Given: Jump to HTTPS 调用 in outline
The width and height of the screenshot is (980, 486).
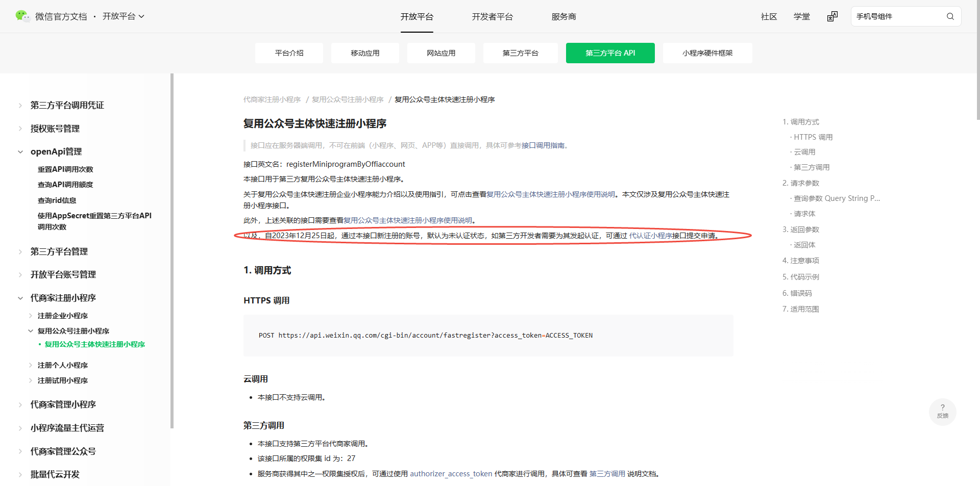Looking at the screenshot, I should [813, 137].
